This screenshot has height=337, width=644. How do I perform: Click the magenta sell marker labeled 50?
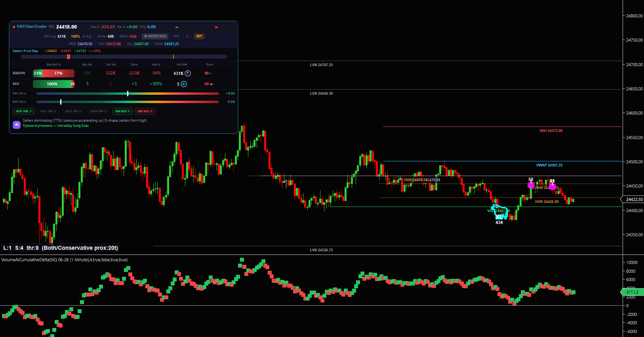click(531, 185)
